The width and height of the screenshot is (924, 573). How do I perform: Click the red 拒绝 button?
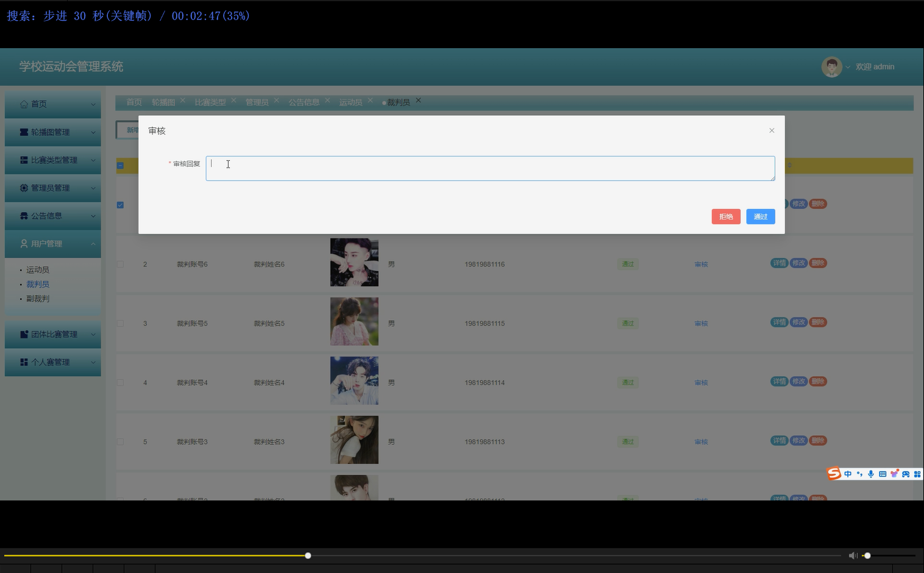tap(726, 216)
